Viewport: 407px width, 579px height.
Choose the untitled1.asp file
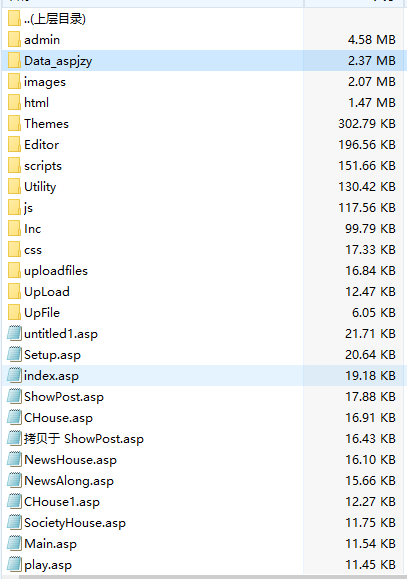61,334
